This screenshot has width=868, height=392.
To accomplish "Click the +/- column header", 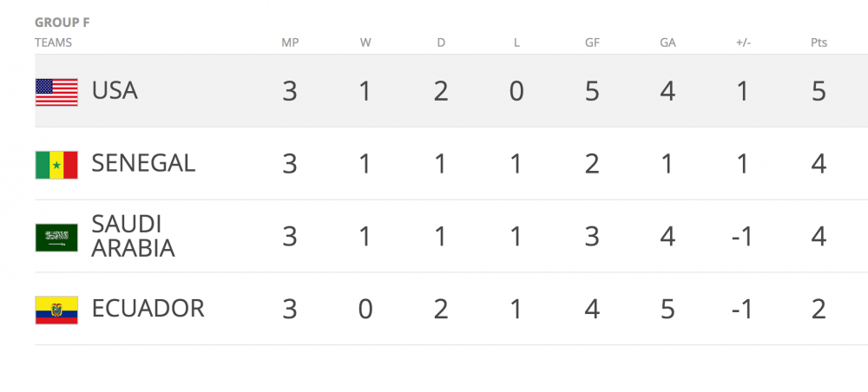I will coord(742,42).
